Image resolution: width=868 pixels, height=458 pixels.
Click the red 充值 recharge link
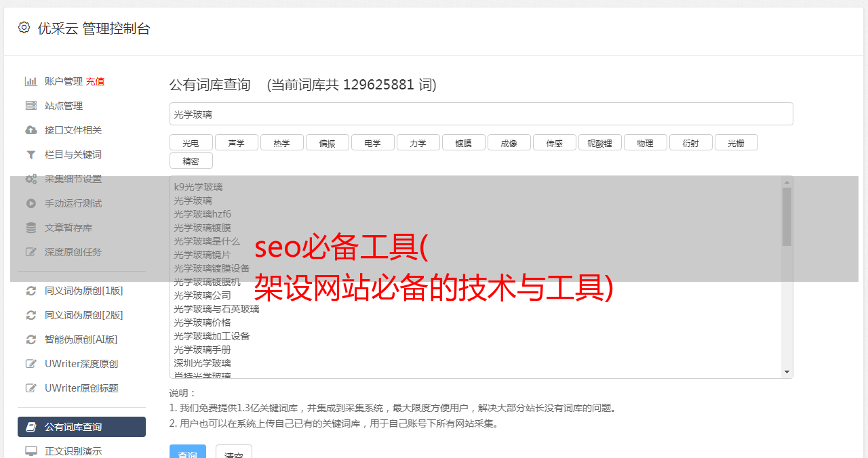click(x=95, y=81)
